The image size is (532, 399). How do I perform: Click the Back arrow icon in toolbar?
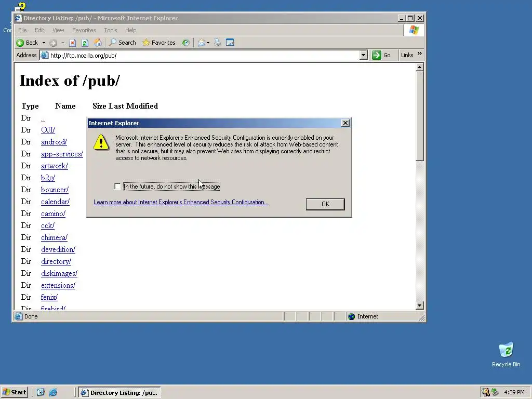[x=20, y=43]
